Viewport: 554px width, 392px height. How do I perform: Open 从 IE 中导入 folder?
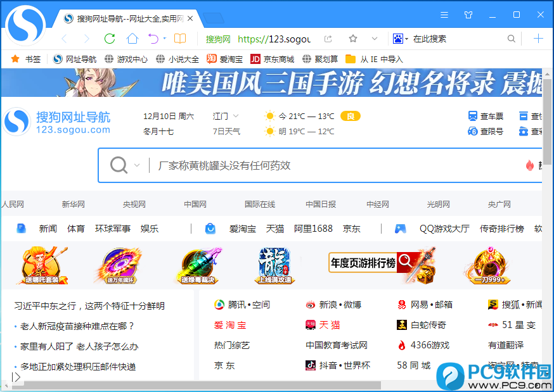pos(374,59)
